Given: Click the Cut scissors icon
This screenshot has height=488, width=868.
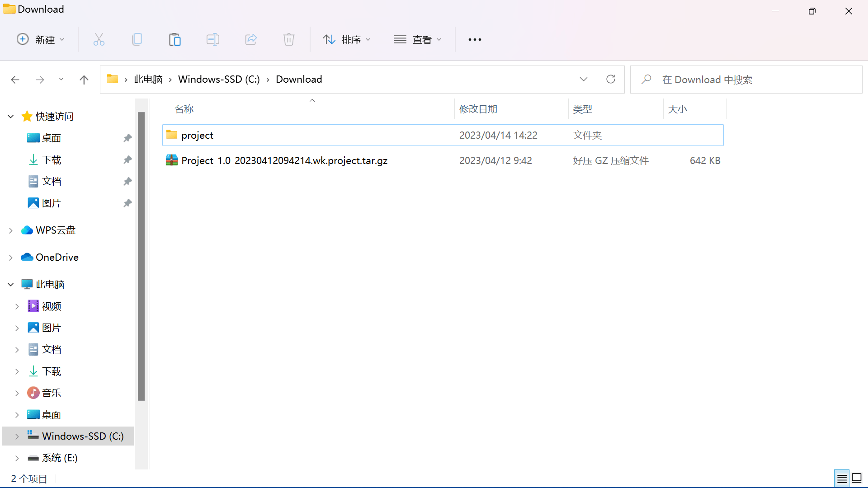Looking at the screenshot, I should [99, 40].
